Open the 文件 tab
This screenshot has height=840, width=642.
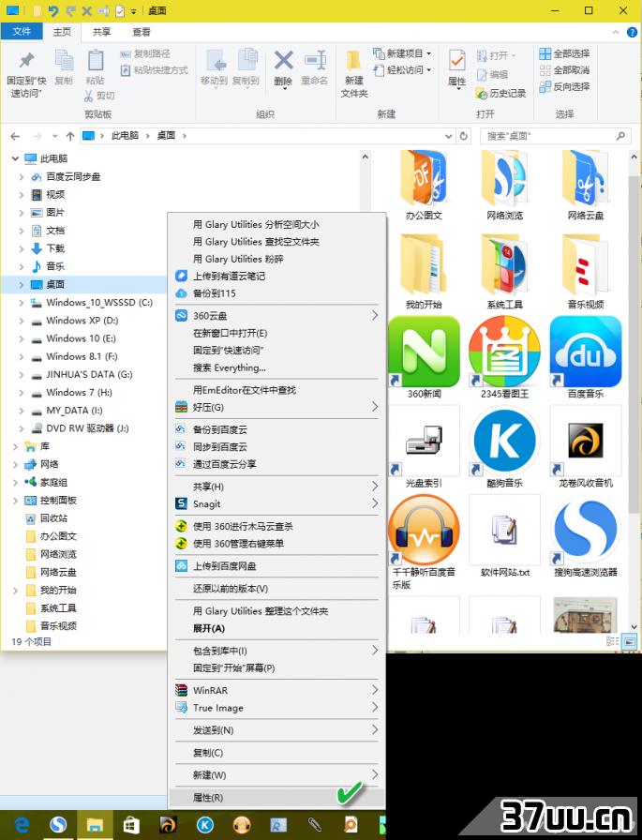point(22,32)
